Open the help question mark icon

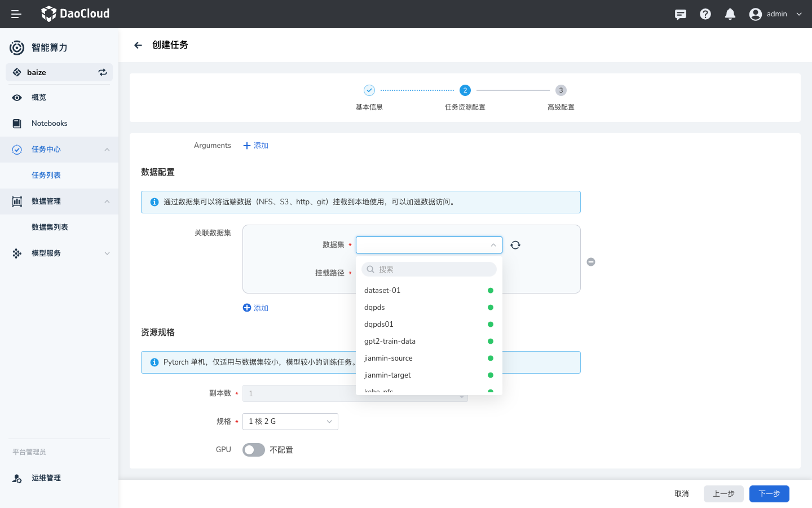click(x=705, y=14)
